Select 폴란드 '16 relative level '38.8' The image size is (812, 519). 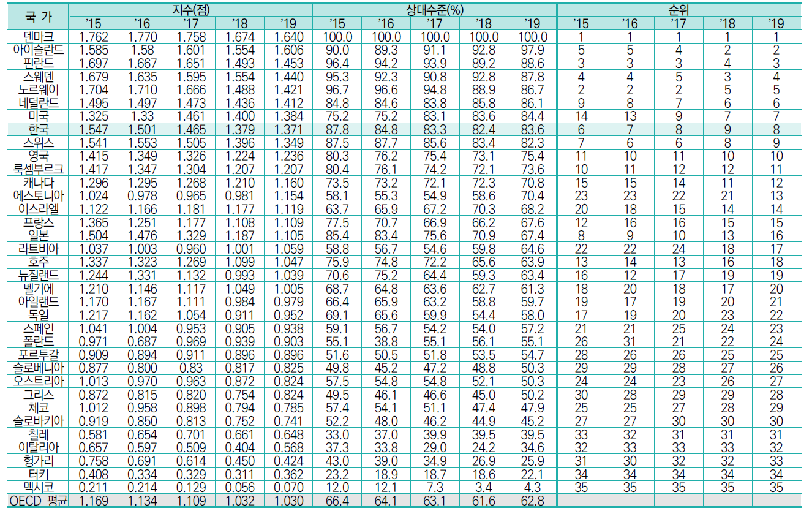point(386,342)
